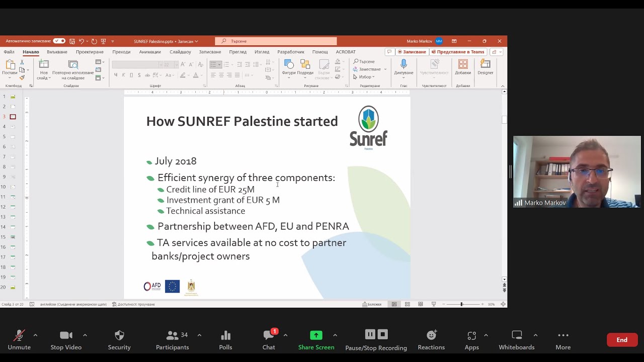
Task: Open Zoom Security options
Action: (x=119, y=340)
